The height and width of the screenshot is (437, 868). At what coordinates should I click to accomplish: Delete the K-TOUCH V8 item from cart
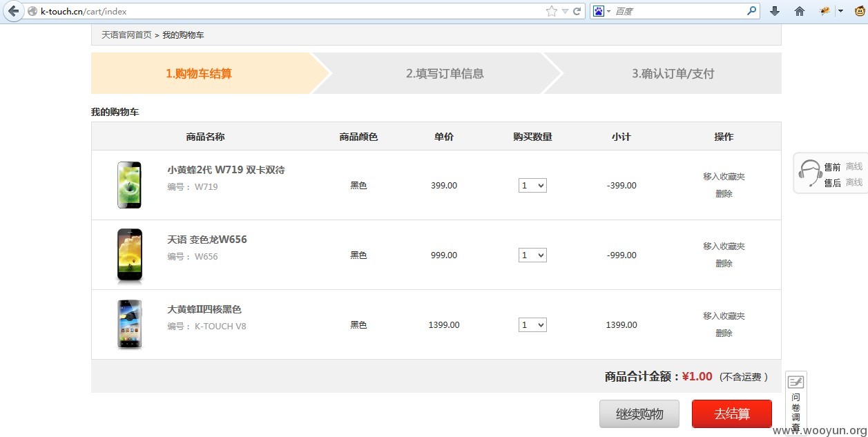[x=724, y=333]
